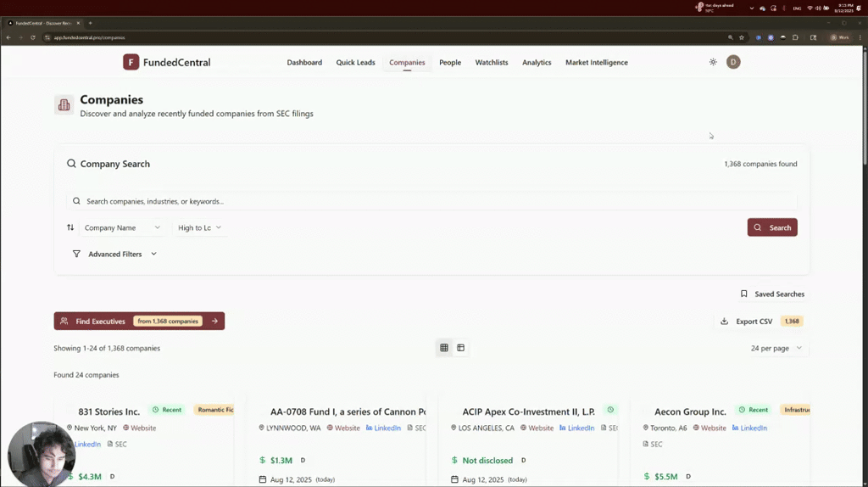Click the arrow on Find Executives

pyautogui.click(x=214, y=321)
